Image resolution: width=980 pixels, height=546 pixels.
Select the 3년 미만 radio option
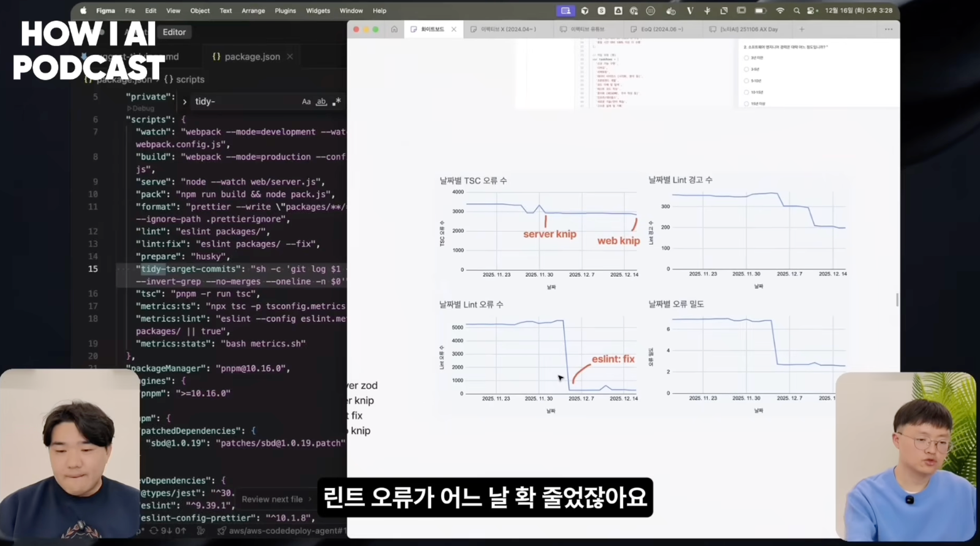click(746, 58)
